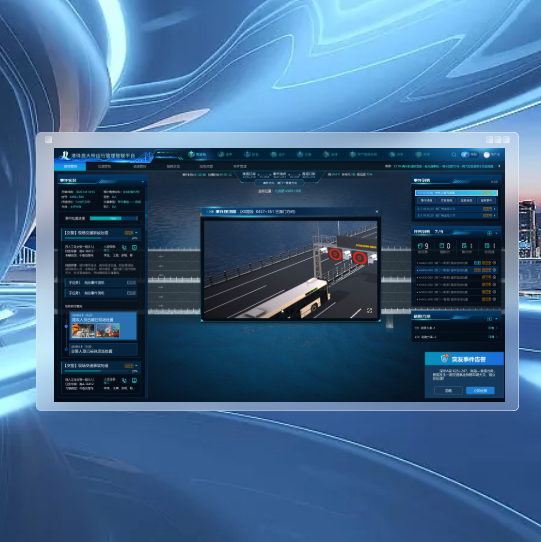The image size is (541, 542).
Task: Expand the first dark row below the four buttons
Action: pos(456,209)
